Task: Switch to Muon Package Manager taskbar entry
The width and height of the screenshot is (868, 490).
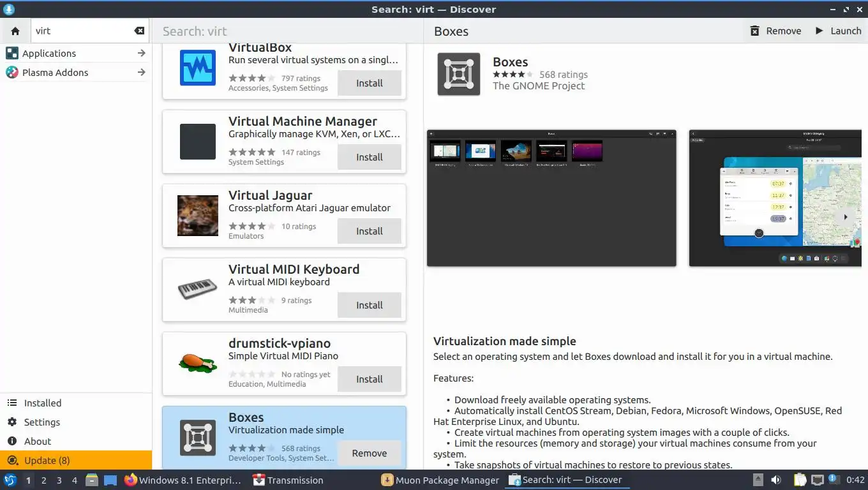Action: point(440,480)
